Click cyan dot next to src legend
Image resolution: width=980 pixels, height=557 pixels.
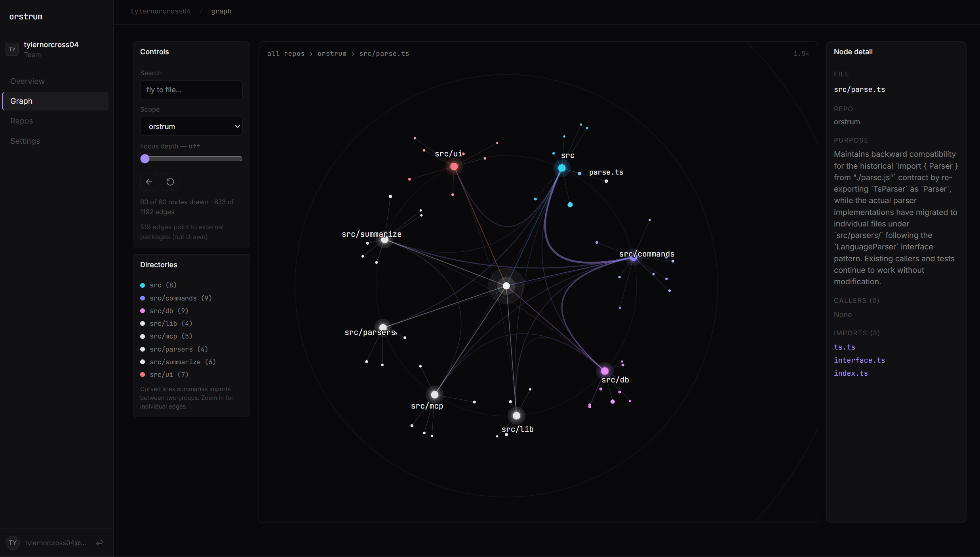pos(143,285)
